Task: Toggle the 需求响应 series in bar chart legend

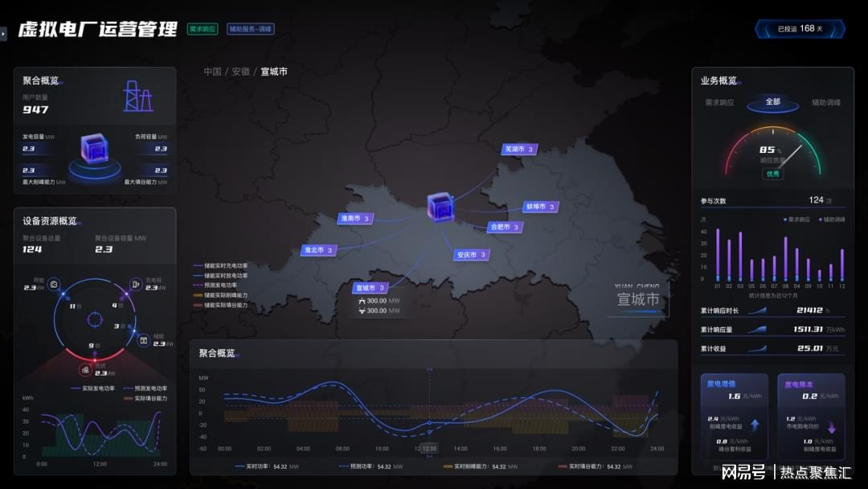Action: tap(797, 219)
